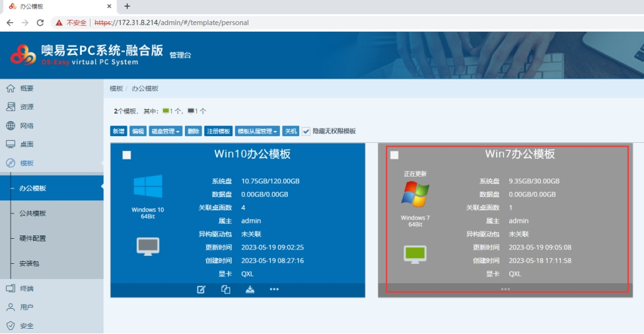Go to 硬件配置 in the sidebar

(x=33, y=238)
